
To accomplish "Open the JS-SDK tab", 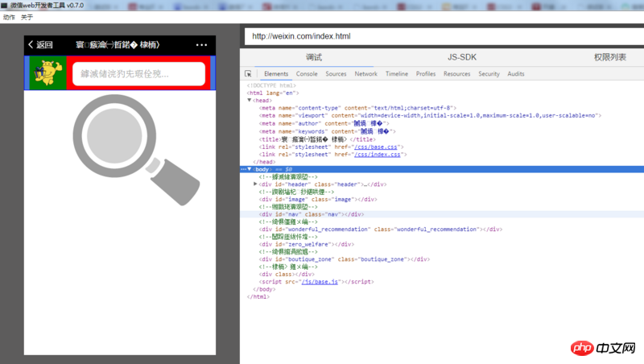I will coord(463,57).
